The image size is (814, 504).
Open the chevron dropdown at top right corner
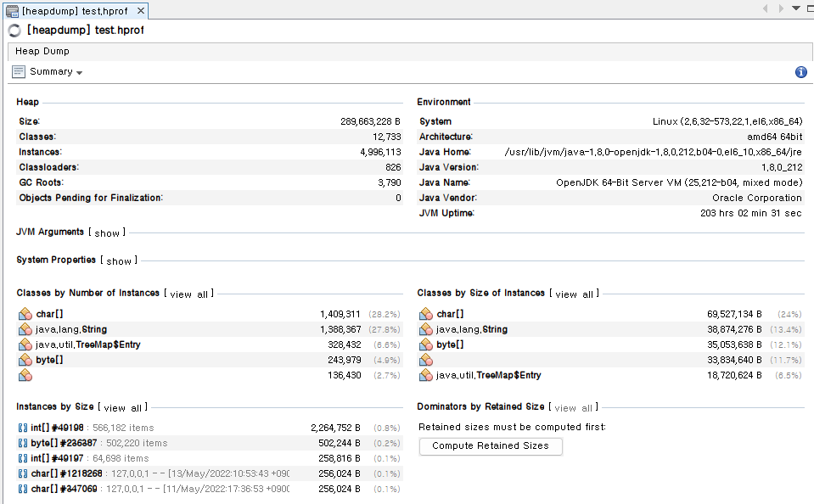click(796, 8)
